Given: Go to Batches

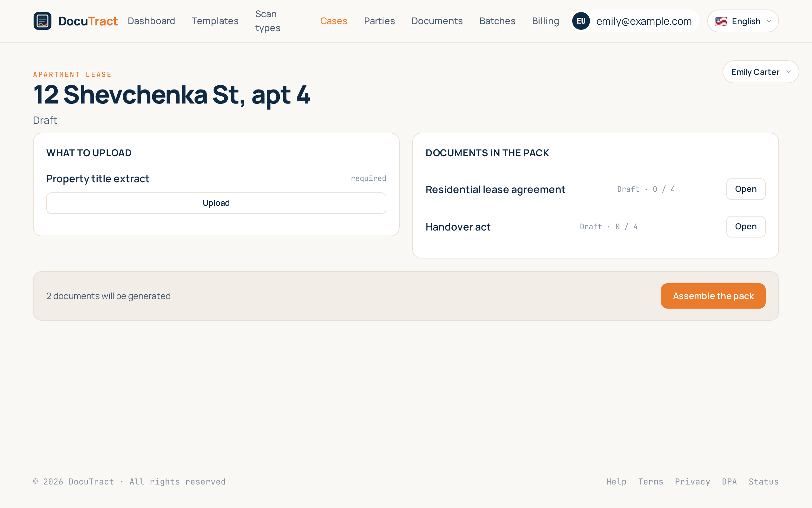Looking at the screenshot, I should tap(497, 21).
